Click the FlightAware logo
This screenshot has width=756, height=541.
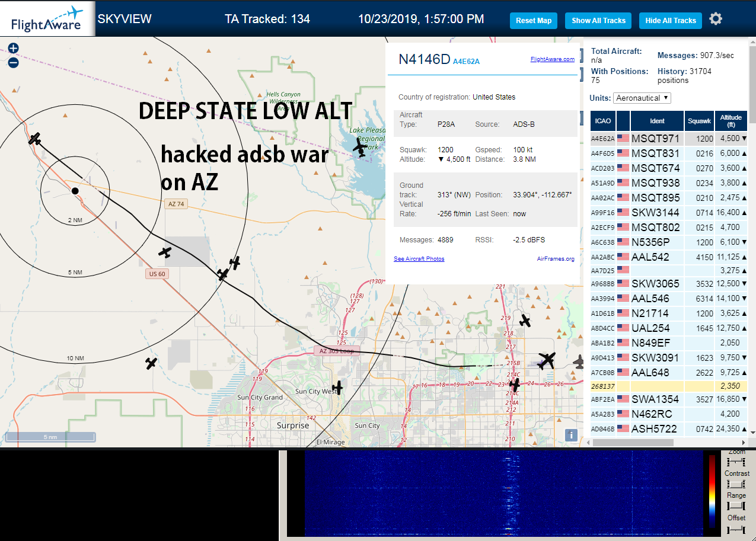click(x=47, y=18)
